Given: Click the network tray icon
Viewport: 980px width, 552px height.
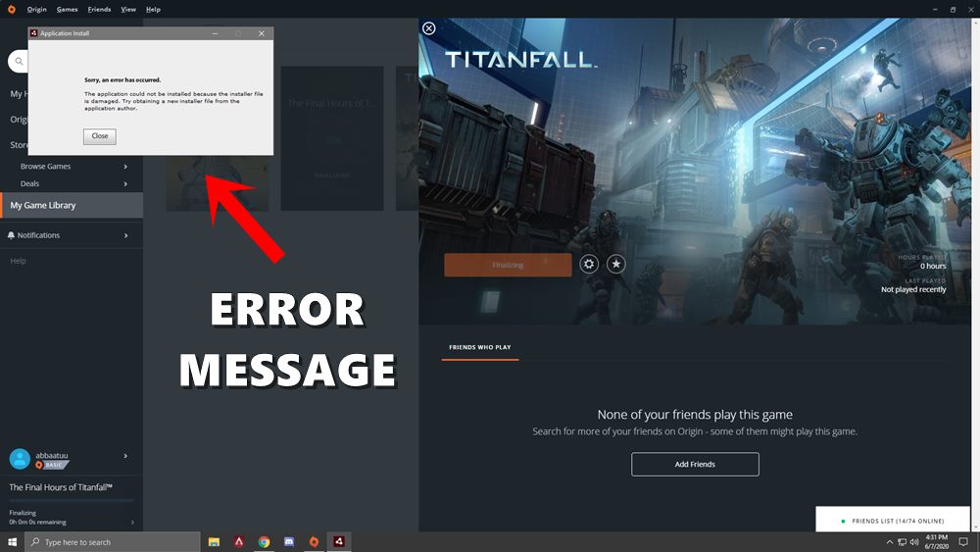Looking at the screenshot, I should coord(902,542).
